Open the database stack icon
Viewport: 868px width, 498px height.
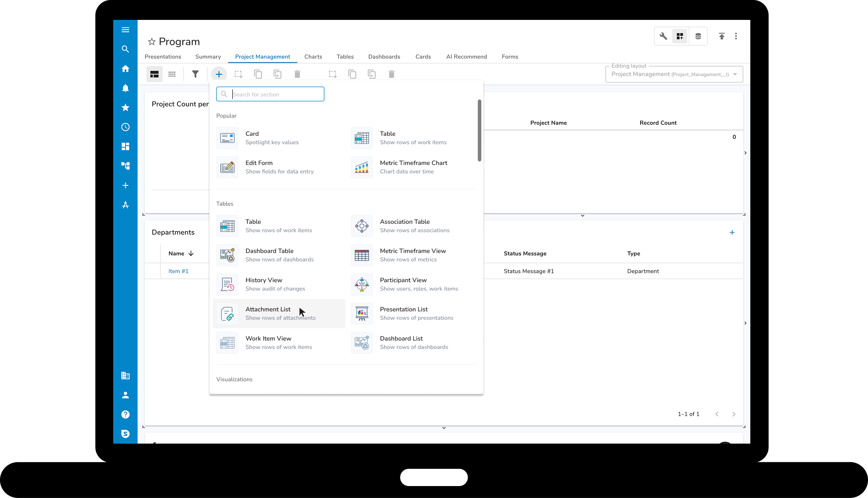[x=698, y=36]
